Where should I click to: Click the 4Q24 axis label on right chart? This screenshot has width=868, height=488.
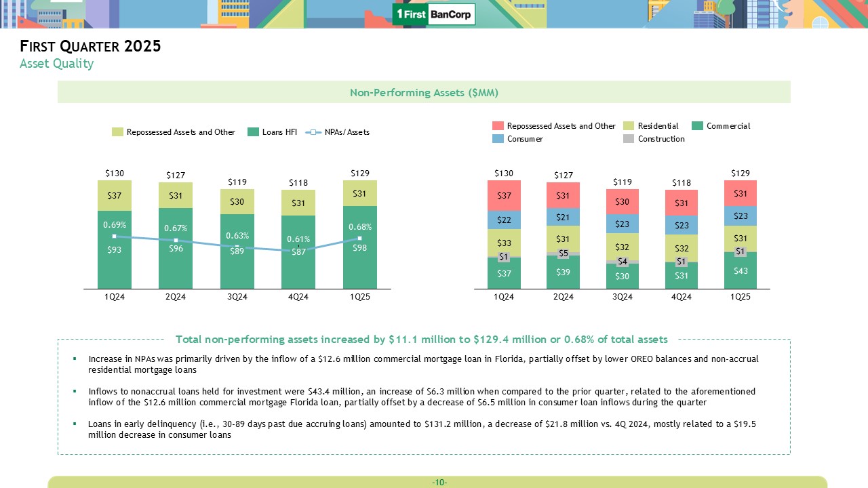[x=682, y=297]
